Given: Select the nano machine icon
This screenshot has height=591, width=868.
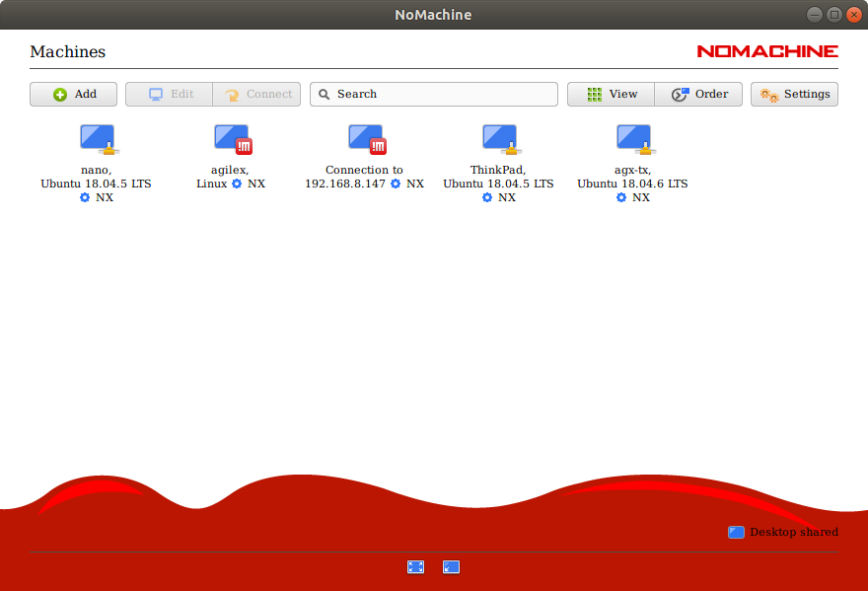Looking at the screenshot, I should pos(99,139).
